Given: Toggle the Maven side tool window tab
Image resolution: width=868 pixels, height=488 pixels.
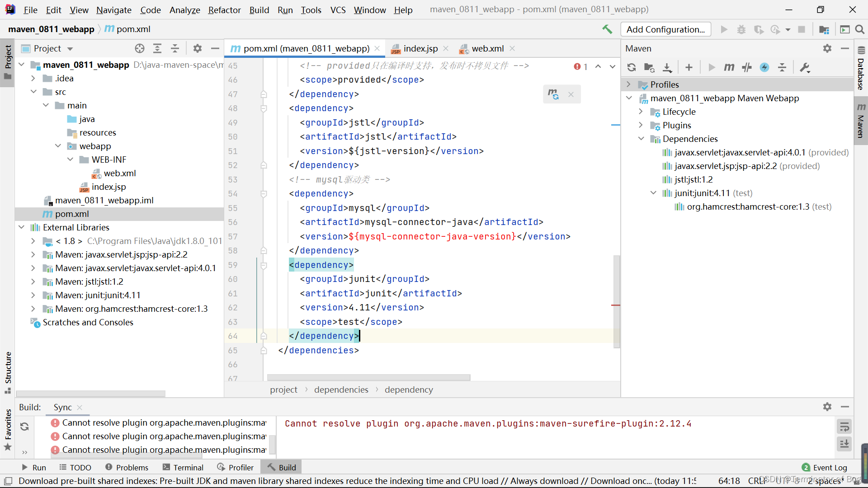Looking at the screenshot, I should [861, 121].
